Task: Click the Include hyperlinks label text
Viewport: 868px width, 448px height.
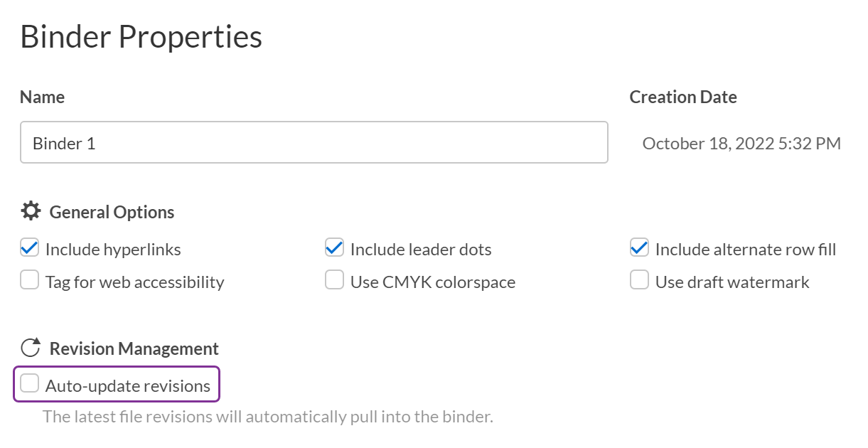Action: tap(113, 248)
